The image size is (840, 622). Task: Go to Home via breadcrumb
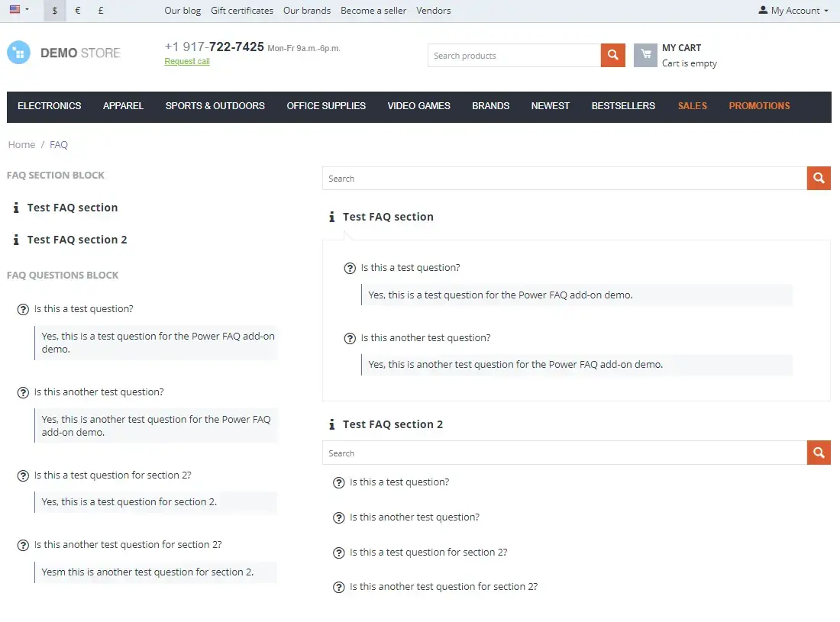(21, 145)
